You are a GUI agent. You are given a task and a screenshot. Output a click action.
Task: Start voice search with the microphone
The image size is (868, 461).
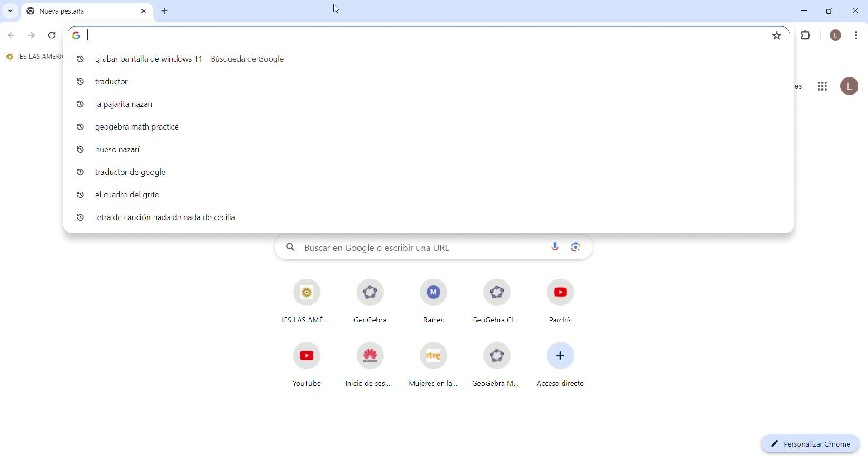(555, 247)
